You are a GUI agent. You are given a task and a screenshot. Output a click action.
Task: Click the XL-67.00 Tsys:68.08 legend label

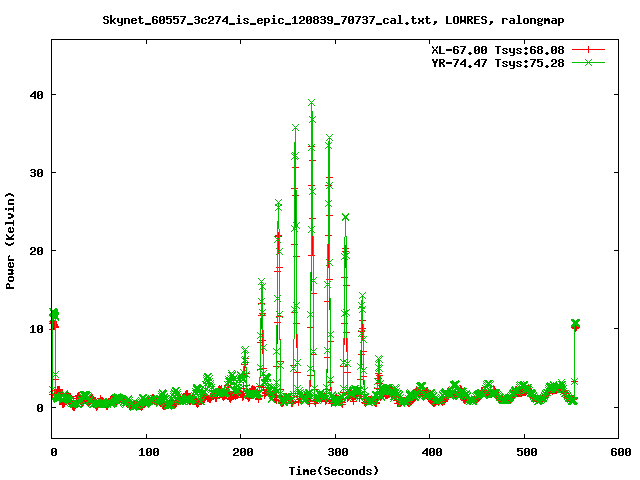[498, 50]
